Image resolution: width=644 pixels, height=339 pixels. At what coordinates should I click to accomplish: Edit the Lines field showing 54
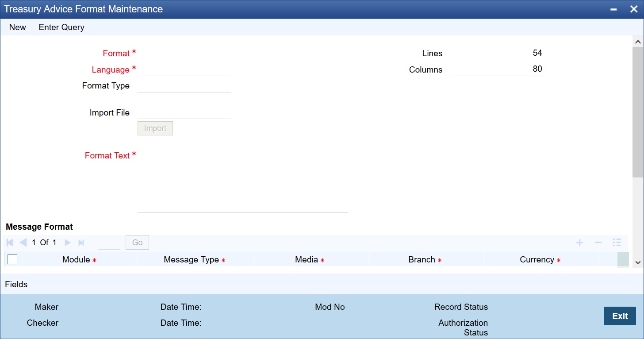pos(497,53)
